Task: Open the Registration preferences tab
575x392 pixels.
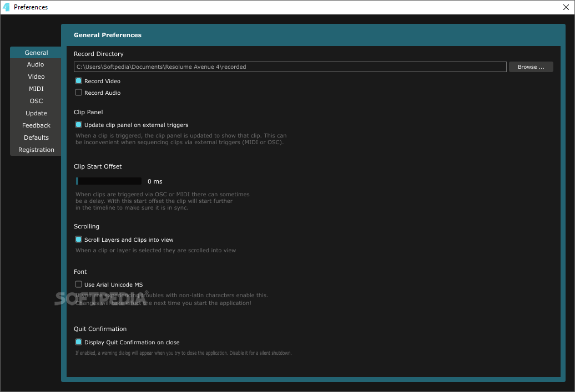Action: (x=36, y=150)
